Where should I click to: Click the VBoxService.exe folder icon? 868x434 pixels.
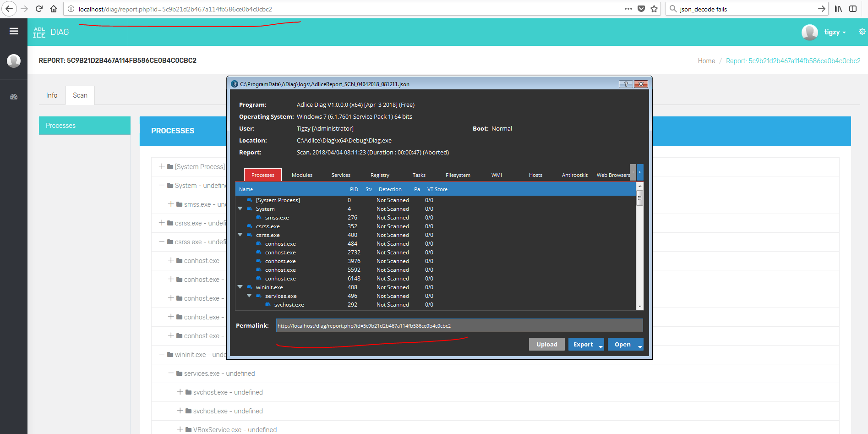point(188,430)
